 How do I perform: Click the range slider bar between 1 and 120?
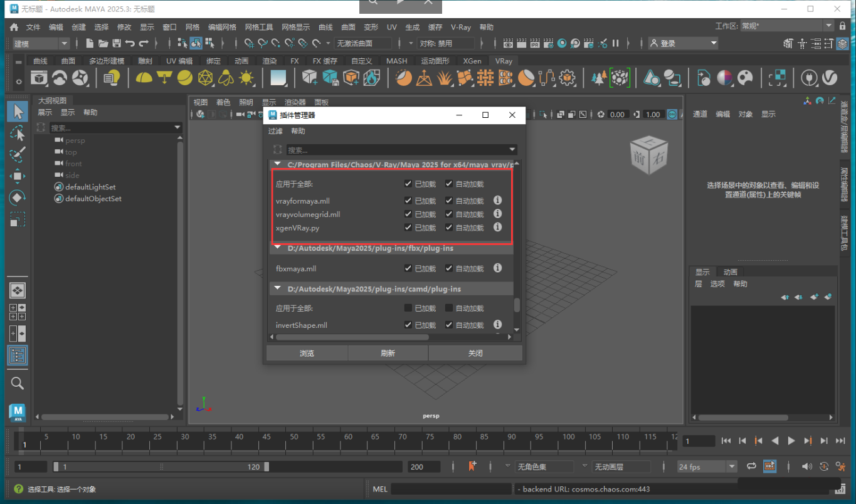click(161, 466)
